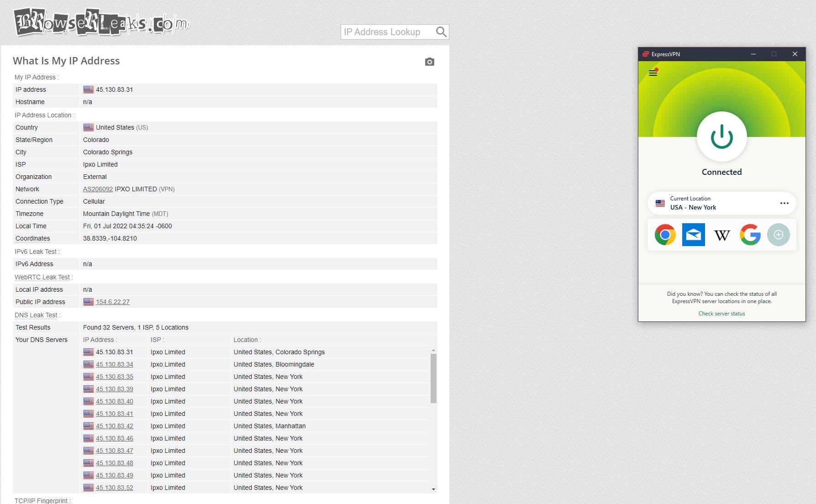Screen dimensions: 816x504
Task: Click the magnifier search icon
Action: [x=441, y=32]
